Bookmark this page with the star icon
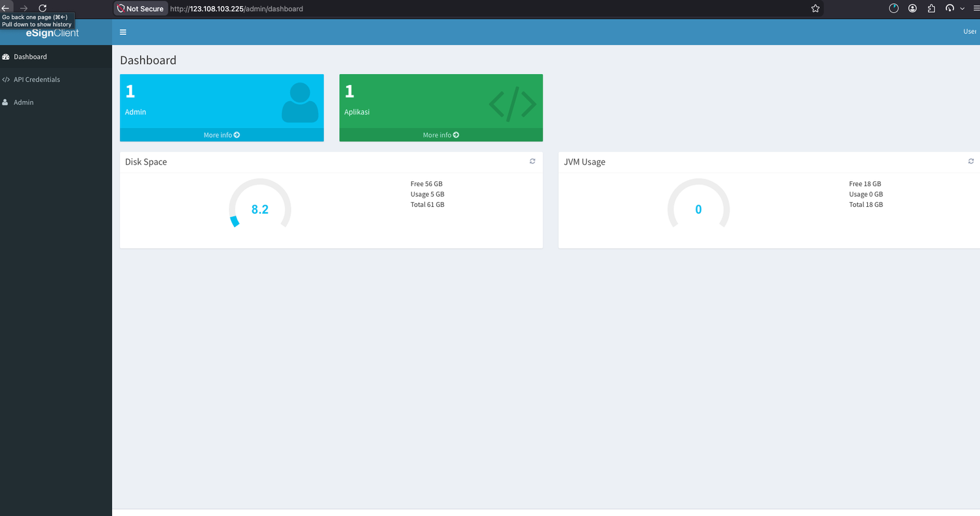980x516 pixels. point(815,9)
